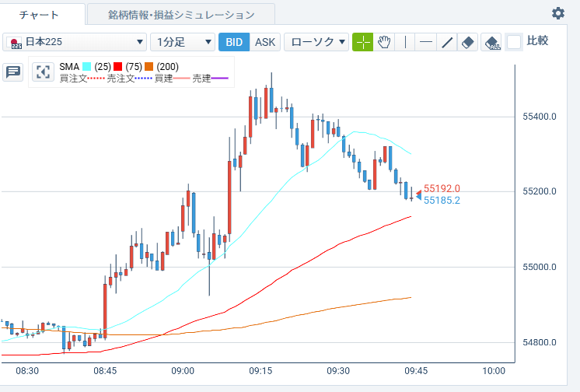Expand the ローソク chart type dropdown
The width and height of the screenshot is (580, 392).
pyautogui.click(x=316, y=42)
